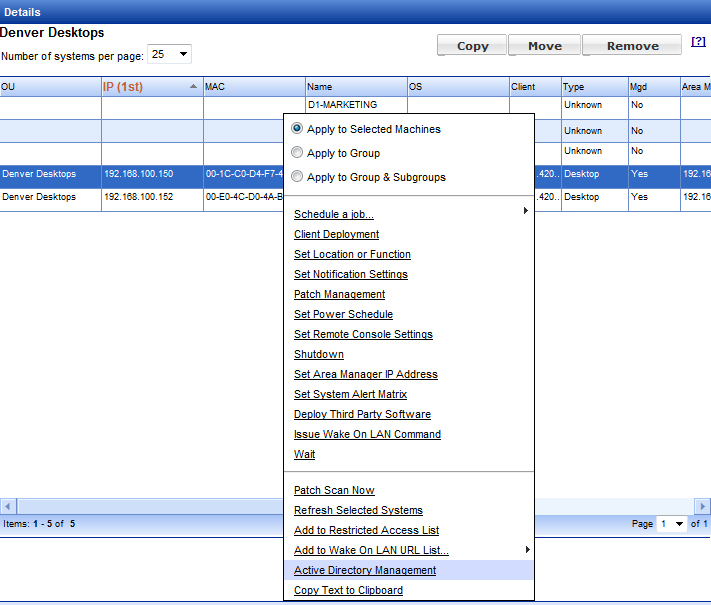Expand Add to Wake On LAN URL List submenu

point(526,549)
